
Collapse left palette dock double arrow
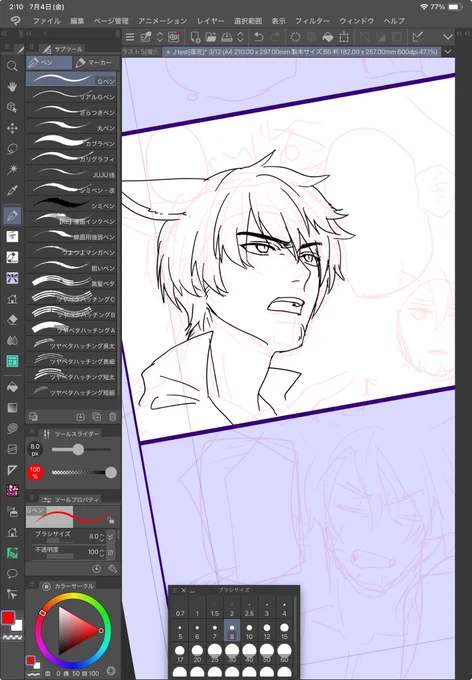(4, 33)
